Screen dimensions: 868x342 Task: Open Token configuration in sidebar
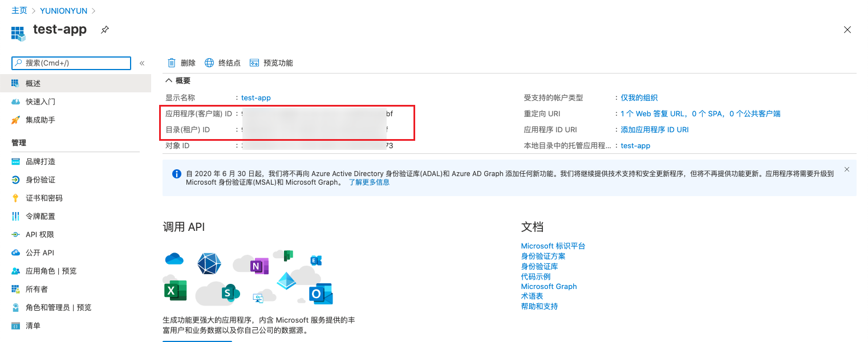[40, 216]
